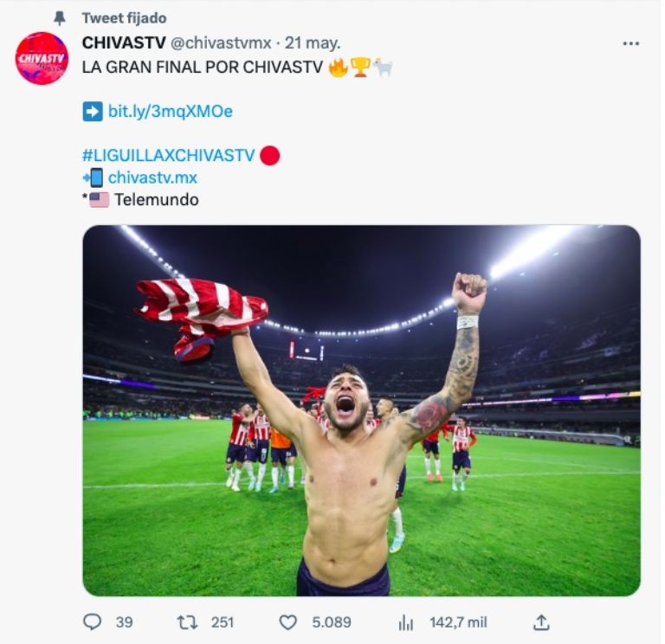Visit the chivastv.mx link
The image size is (665, 644).
(152, 178)
